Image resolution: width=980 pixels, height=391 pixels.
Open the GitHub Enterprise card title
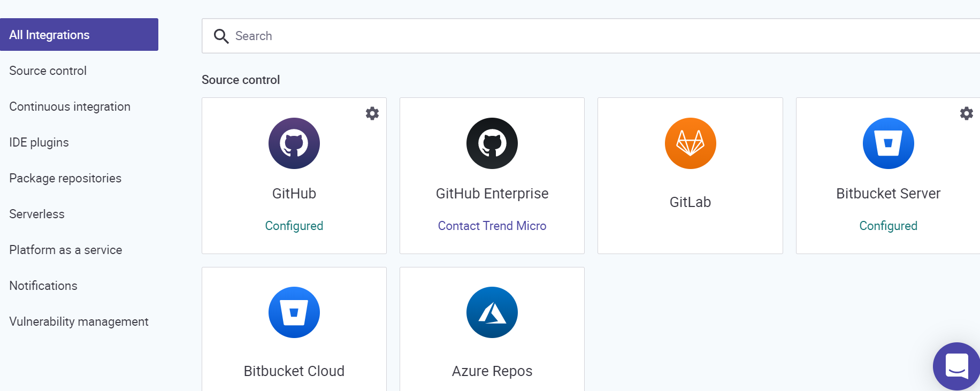(492, 194)
